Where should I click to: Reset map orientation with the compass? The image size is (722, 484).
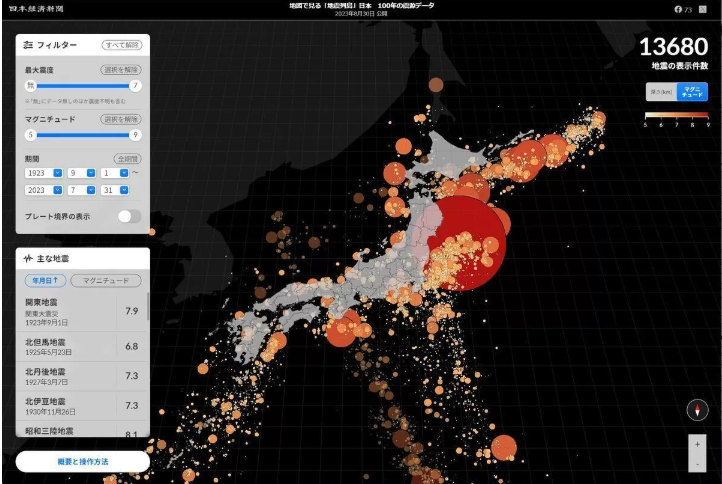click(x=697, y=410)
